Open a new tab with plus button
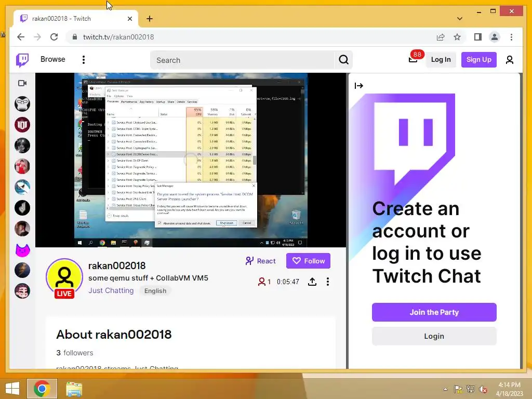 (x=150, y=19)
